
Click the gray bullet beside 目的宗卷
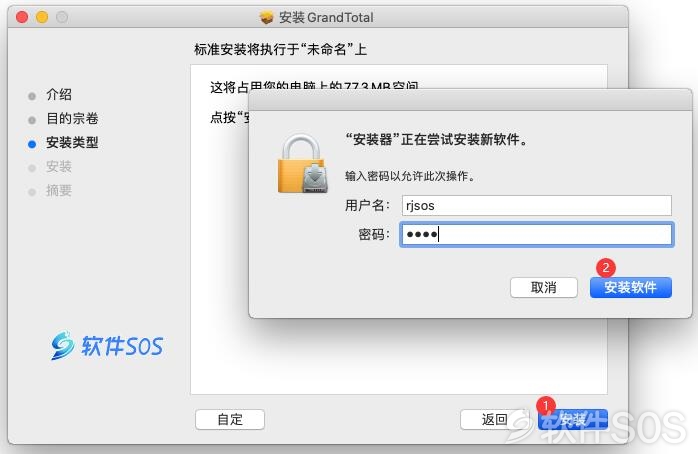[x=32, y=120]
